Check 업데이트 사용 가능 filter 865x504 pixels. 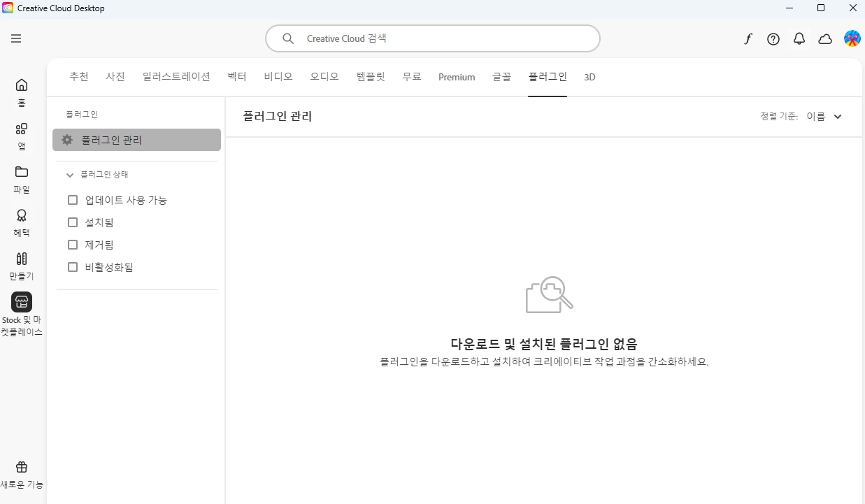pyautogui.click(x=73, y=200)
